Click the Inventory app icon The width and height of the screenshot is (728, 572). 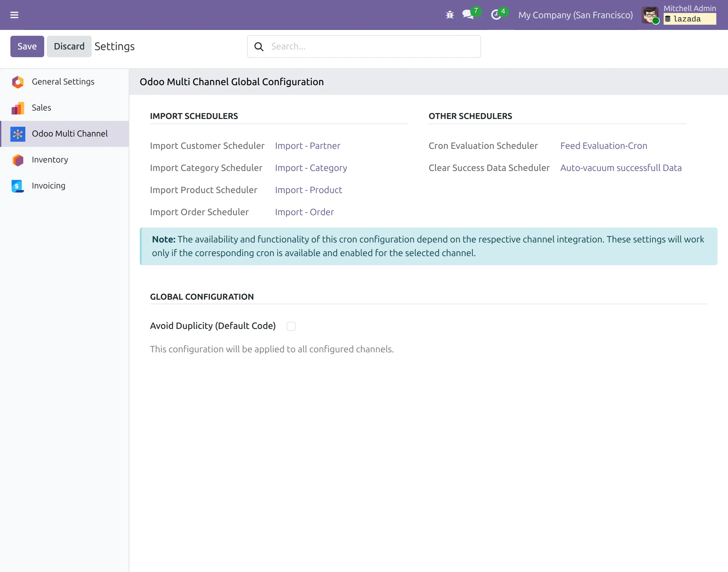18,160
